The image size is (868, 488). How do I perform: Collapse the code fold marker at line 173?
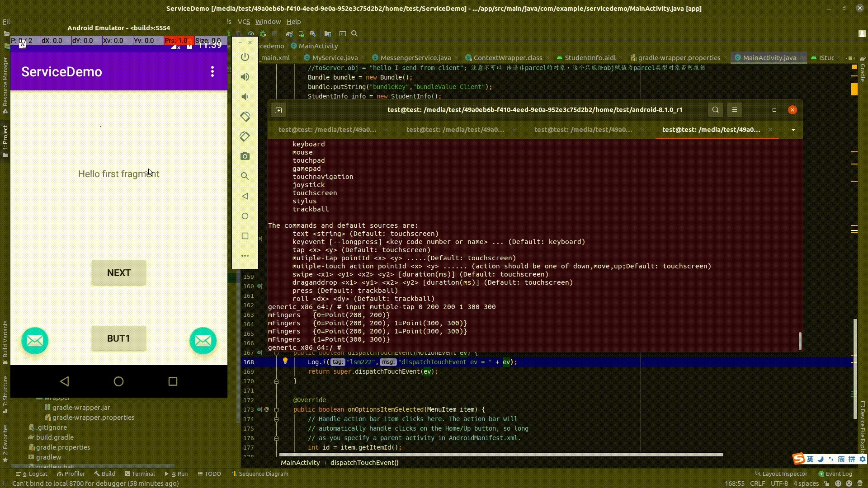276,410
